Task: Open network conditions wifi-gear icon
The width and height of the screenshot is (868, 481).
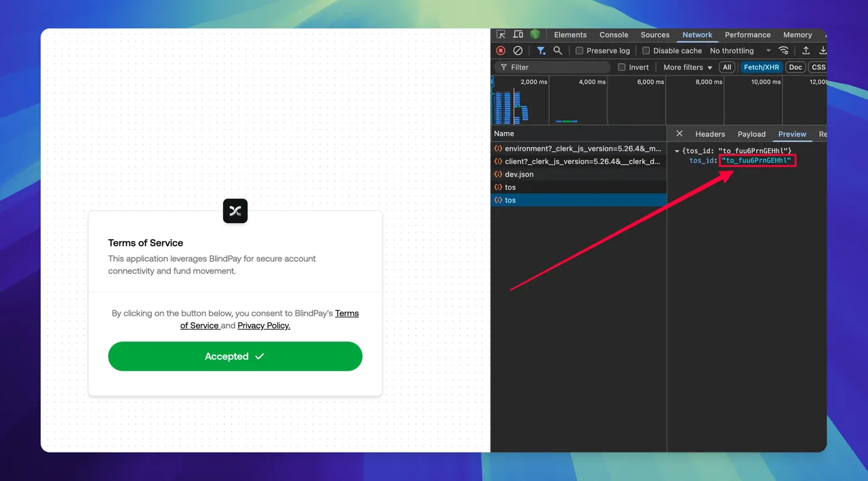Action: [x=784, y=51]
